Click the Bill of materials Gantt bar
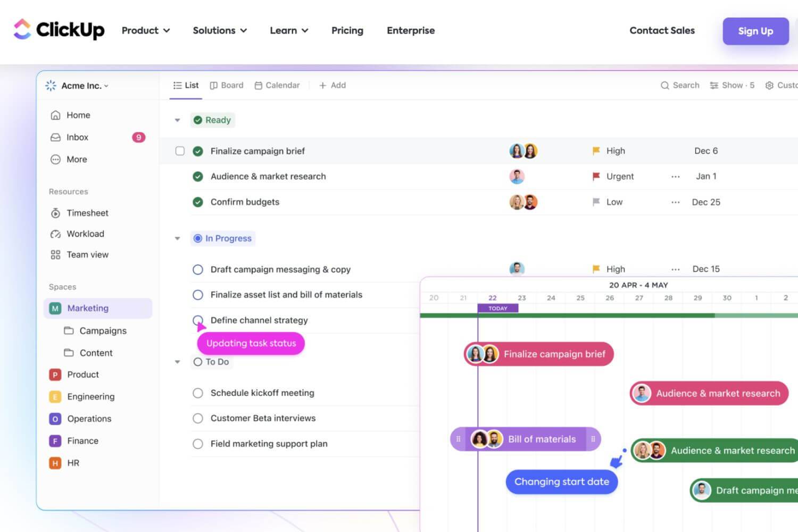798x532 pixels. pyautogui.click(x=526, y=439)
